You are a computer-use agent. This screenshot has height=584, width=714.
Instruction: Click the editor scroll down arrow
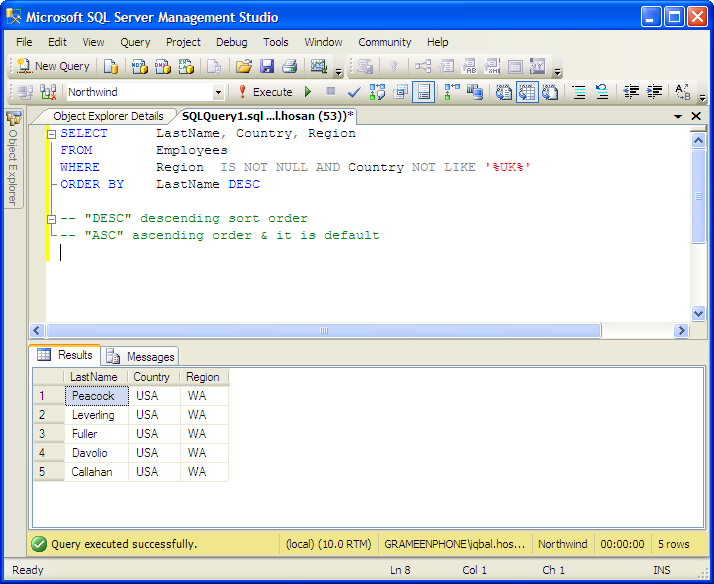pos(699,313)
